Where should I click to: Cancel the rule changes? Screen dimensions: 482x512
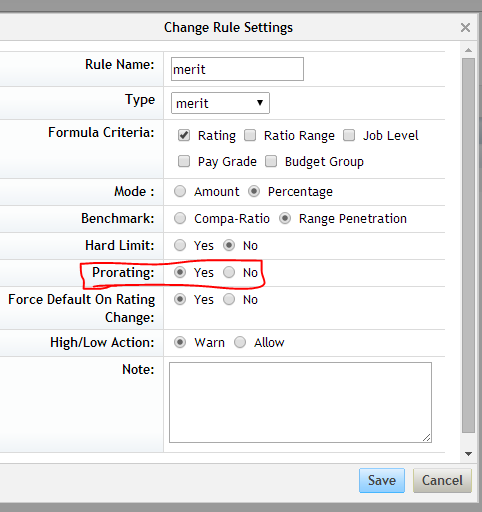[442, 480]
